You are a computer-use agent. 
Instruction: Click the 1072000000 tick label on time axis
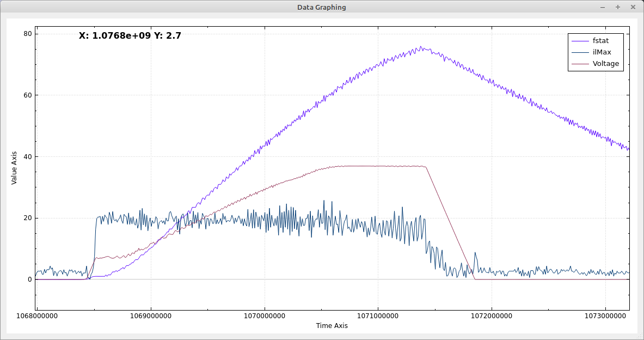pos(492,316)
